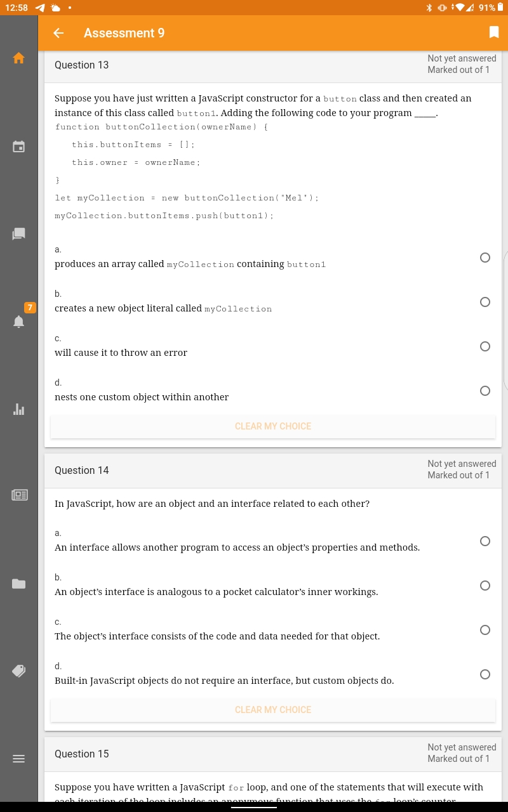Open Grades via the bar chart icon
The width and height of the screenshot is (508, 812).
(18, 409)
